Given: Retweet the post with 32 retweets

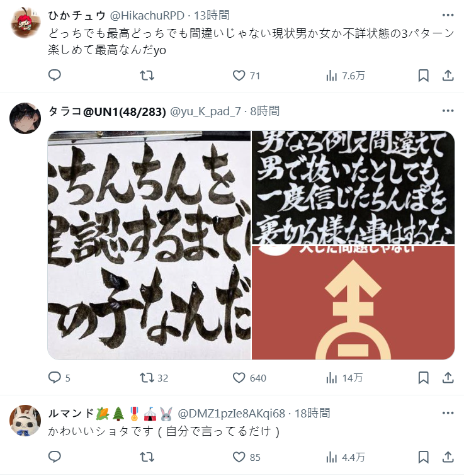Looking at the screenshot, I should [x=154, y=378].
